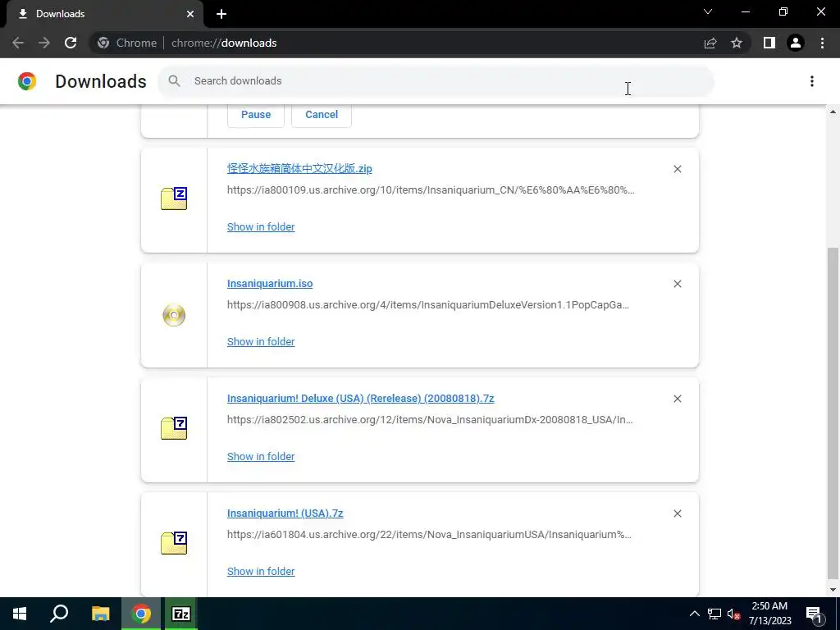Click the scrollbar down arrow
This screenshot has height=630, width=840.
(x=833, y=590)
